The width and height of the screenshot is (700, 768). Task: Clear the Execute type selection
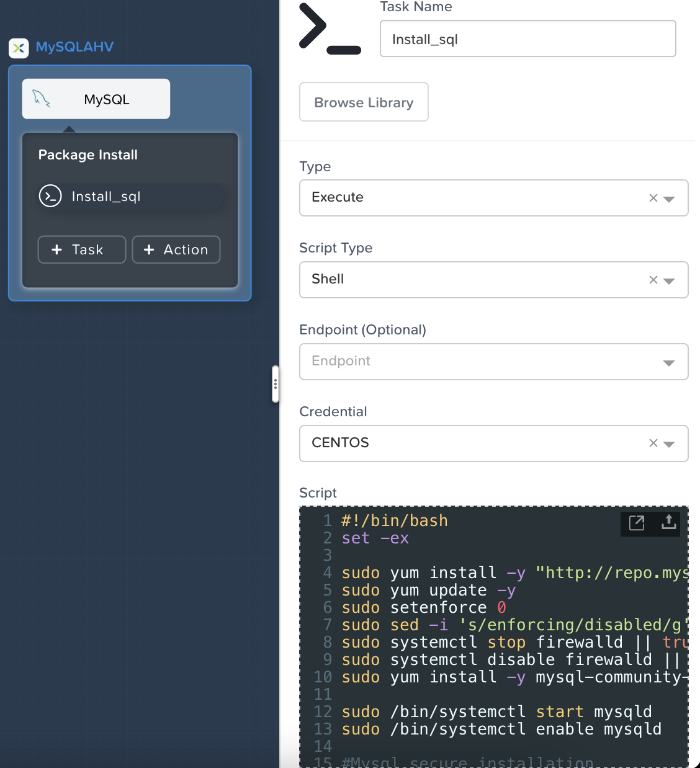point(653,198)
